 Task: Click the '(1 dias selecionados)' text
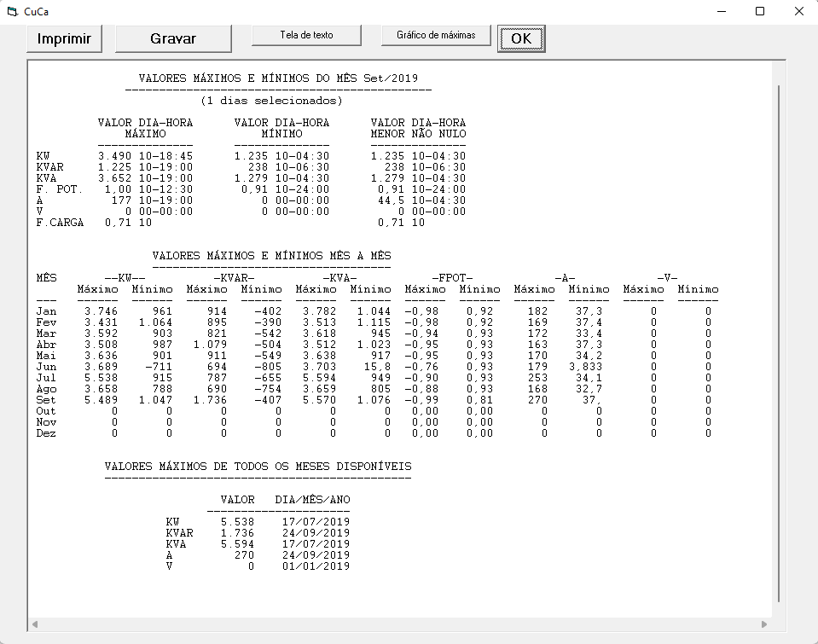tap(272, 101)
